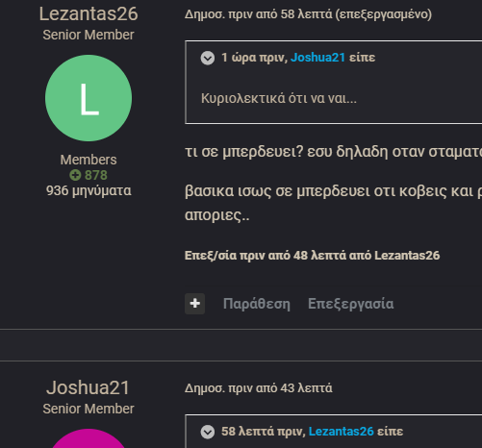This screenshot has height=448, width=482.
Task: Click quoted text 'Κυριολεκτικά ότι να ναι...'
Action: 279,98
